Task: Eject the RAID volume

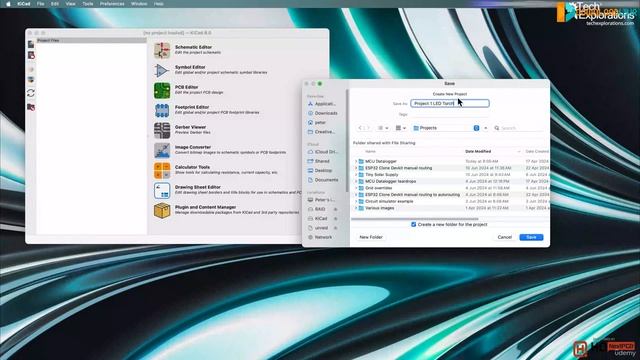Action: tap(336, 209)
